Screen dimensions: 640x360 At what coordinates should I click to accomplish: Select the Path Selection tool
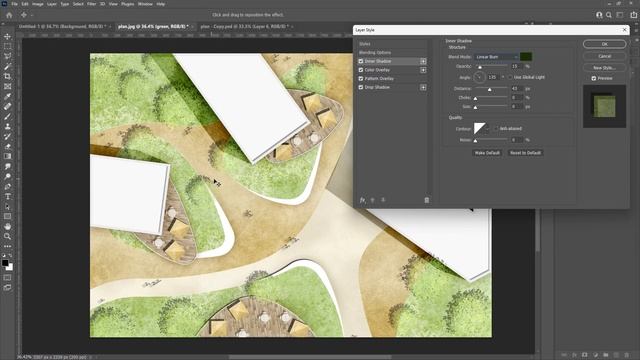pos(7,207)
